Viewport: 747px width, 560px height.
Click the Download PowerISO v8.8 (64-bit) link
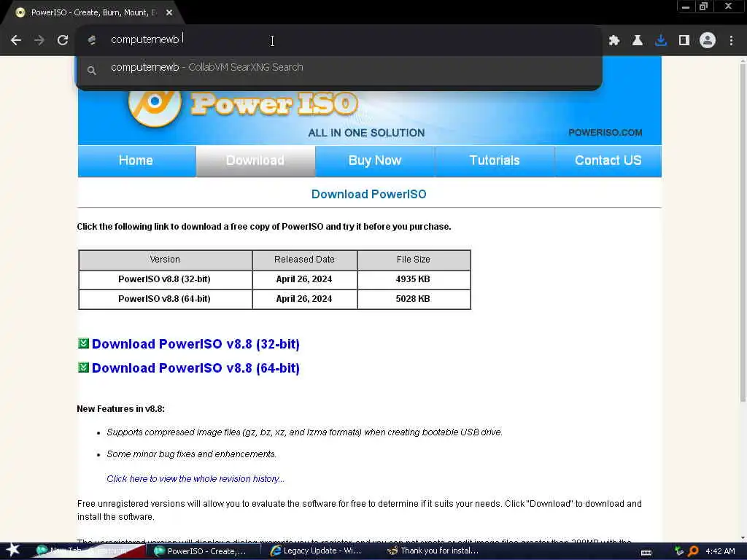click(196, 368)
